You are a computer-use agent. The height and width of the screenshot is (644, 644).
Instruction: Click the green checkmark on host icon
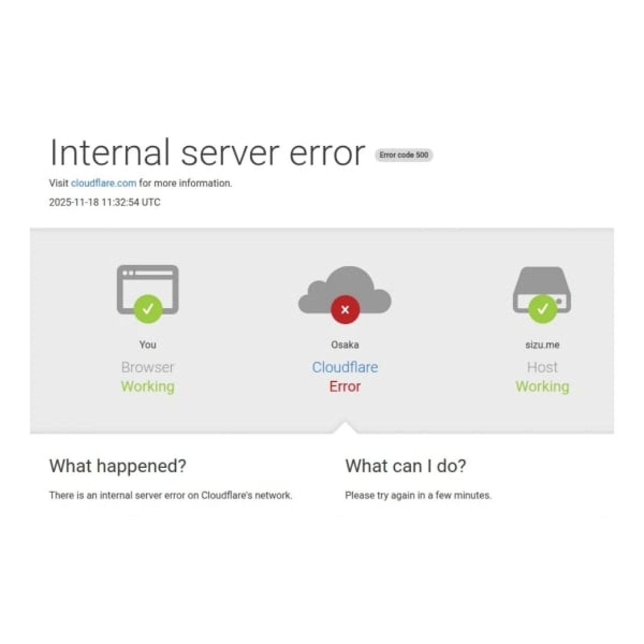(543, 309)
